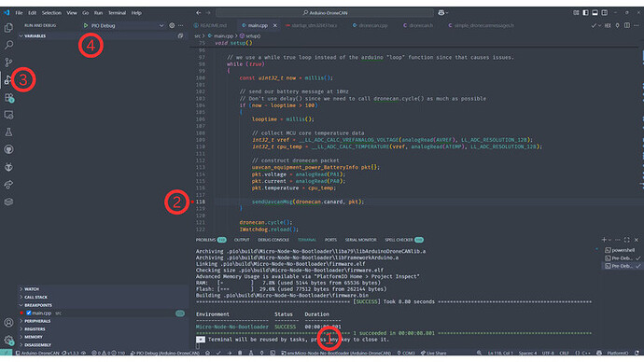Viewport: 644px width, 362px height.
Task: Click the green Start Debugging play icon
Action: point(86,25)
